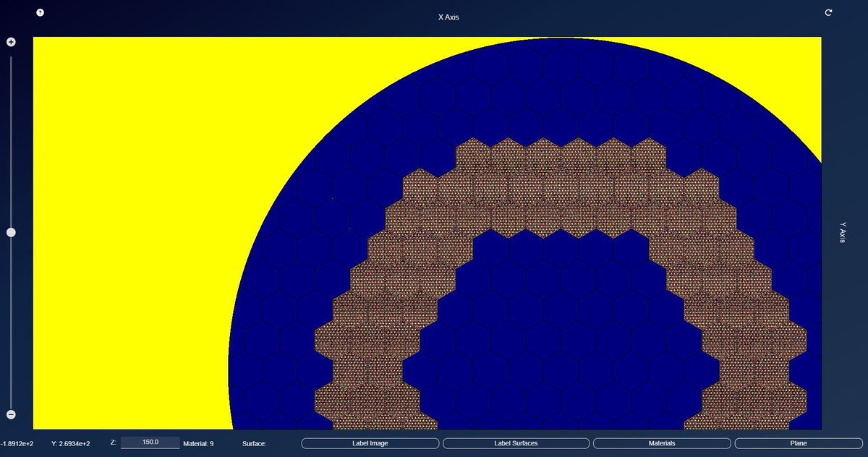
Task: Click the Y: 2.6934e+2 coordinate readout
Action: (x=71, y=443)
